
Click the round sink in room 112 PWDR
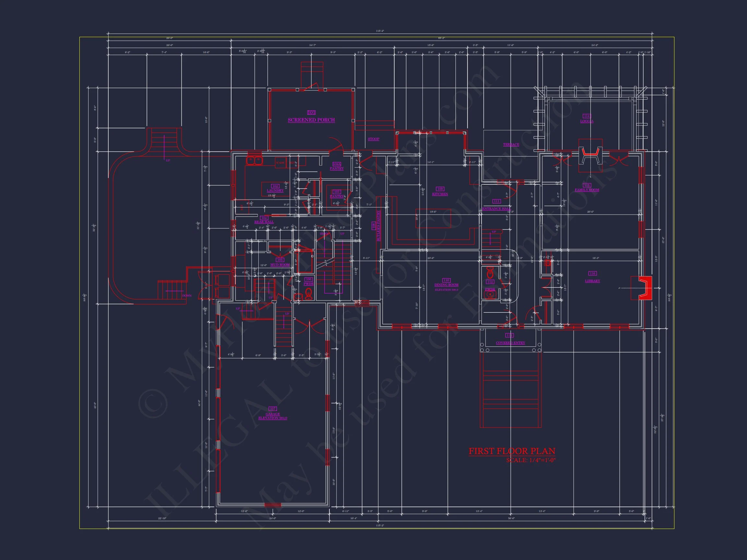[489, 295]
